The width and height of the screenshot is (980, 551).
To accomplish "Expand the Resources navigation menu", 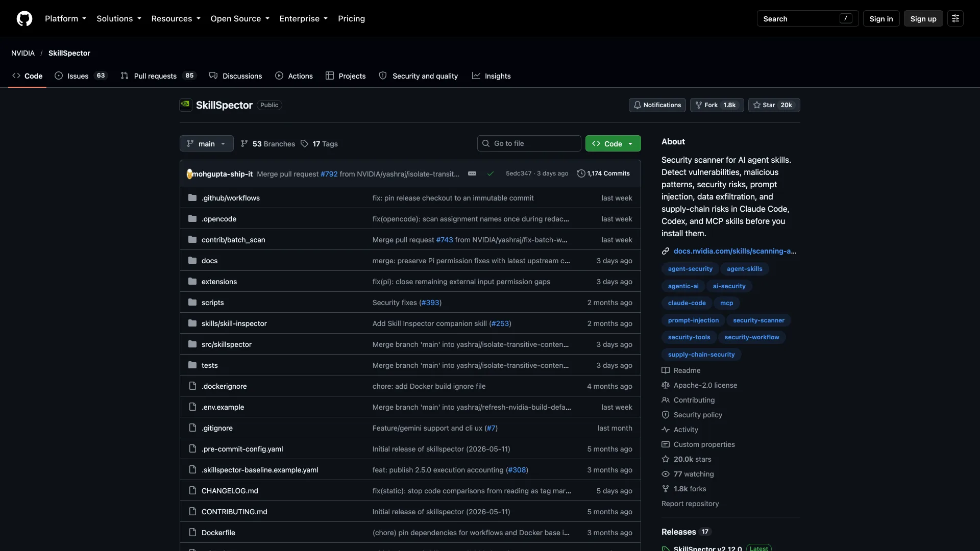I will (x=176, y=19).
